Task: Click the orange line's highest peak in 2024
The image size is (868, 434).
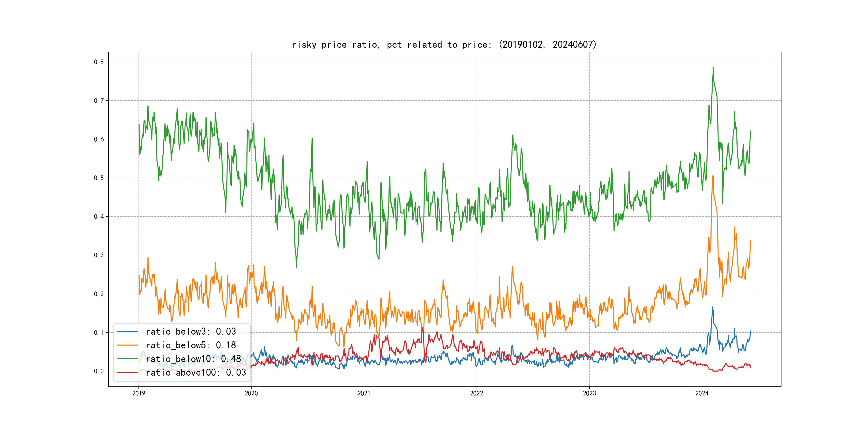Action: [x=713, y=176]
